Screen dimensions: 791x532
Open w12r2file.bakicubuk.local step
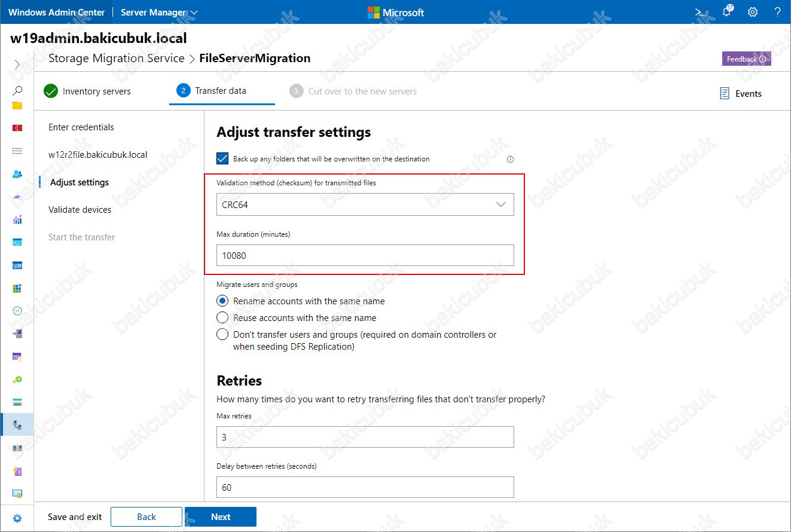(x=98, y=155)
